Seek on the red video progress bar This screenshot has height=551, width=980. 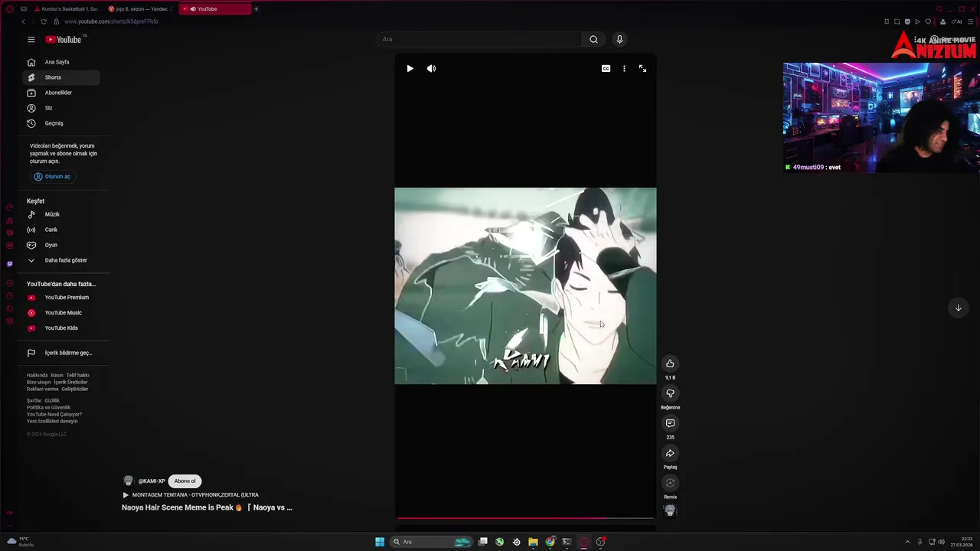pos(525,518)
